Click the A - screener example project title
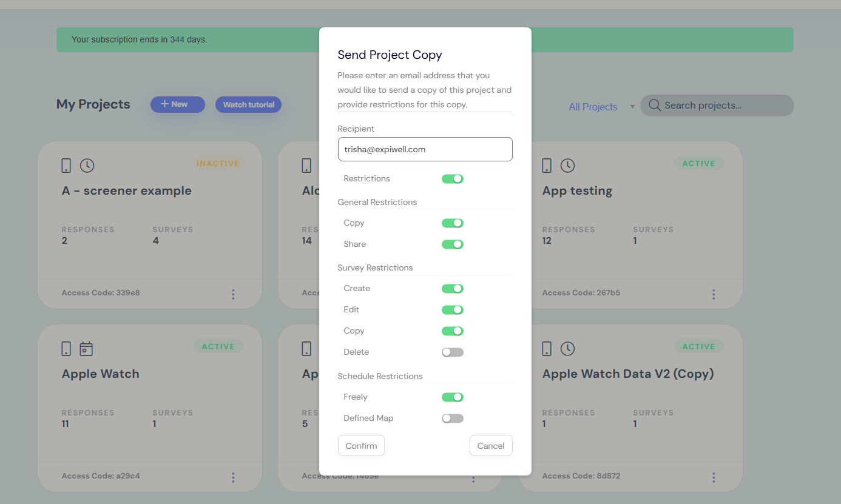841x504 pixels. (x=127, y=191)
